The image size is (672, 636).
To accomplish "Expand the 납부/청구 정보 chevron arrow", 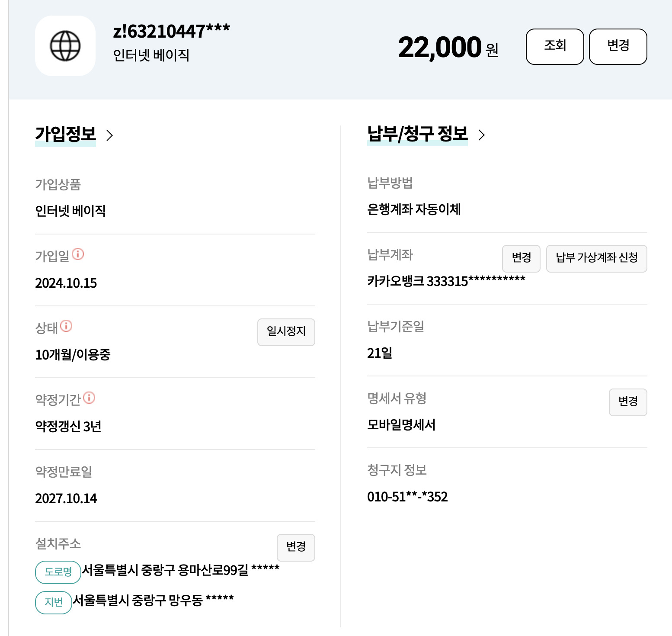I will point(482,135).
